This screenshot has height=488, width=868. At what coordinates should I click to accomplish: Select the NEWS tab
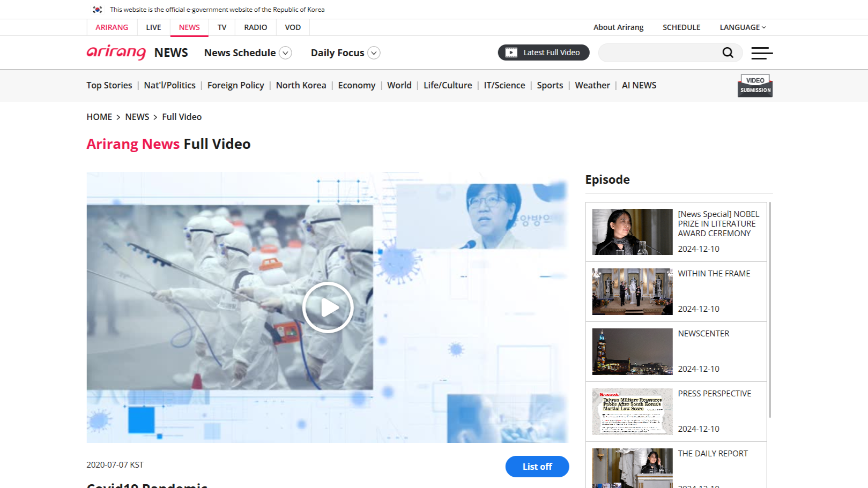pyautogui.click(x=189, y=27)
